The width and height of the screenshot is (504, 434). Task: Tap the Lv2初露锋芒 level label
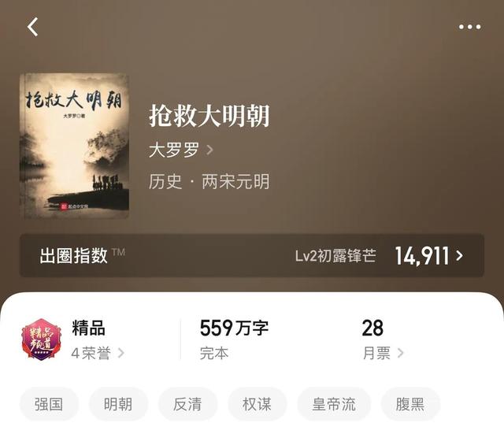point(335,256)
